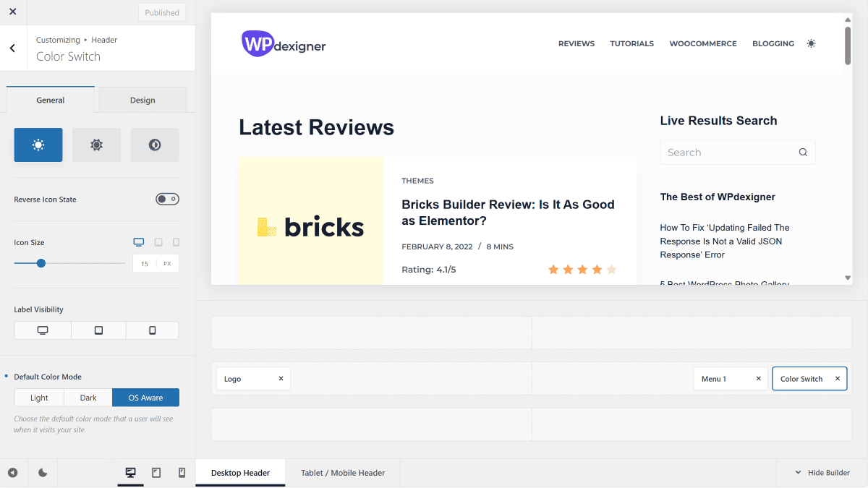Switch Icon Size to tablet device icon
The image size is (868, 488).
(158, 241)
